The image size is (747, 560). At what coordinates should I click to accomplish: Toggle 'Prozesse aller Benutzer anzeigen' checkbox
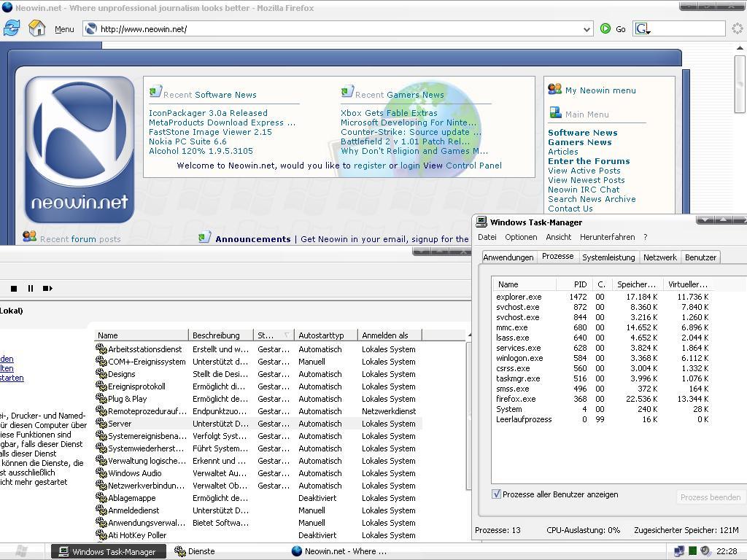coord(497,494)
